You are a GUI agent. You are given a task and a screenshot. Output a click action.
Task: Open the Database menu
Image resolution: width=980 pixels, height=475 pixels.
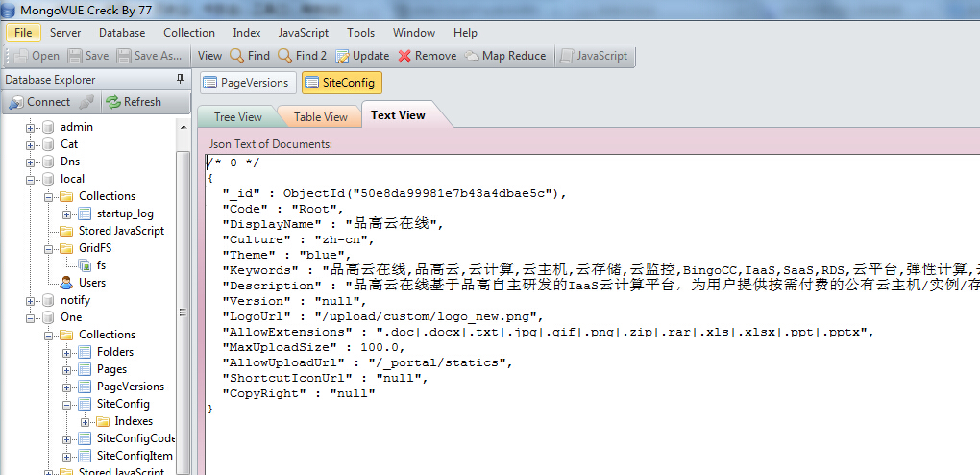[122, 33]
